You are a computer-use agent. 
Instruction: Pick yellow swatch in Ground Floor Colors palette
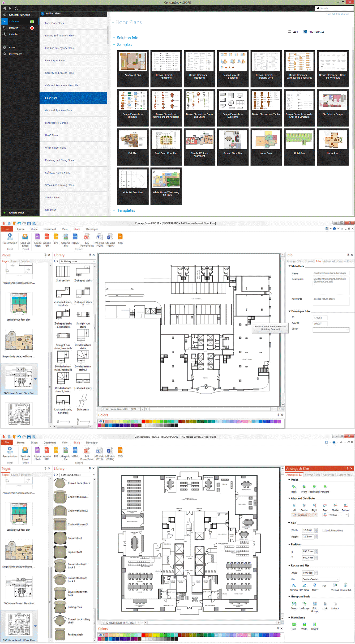click(x=154, y=421)
